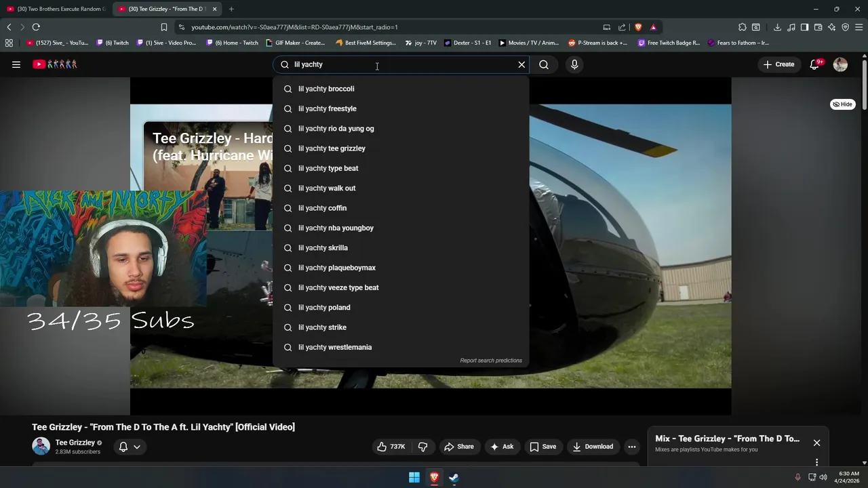The image size is (868, 488).
Task: Open Brave Rewards triangle icon
Action: pos(653,27)
